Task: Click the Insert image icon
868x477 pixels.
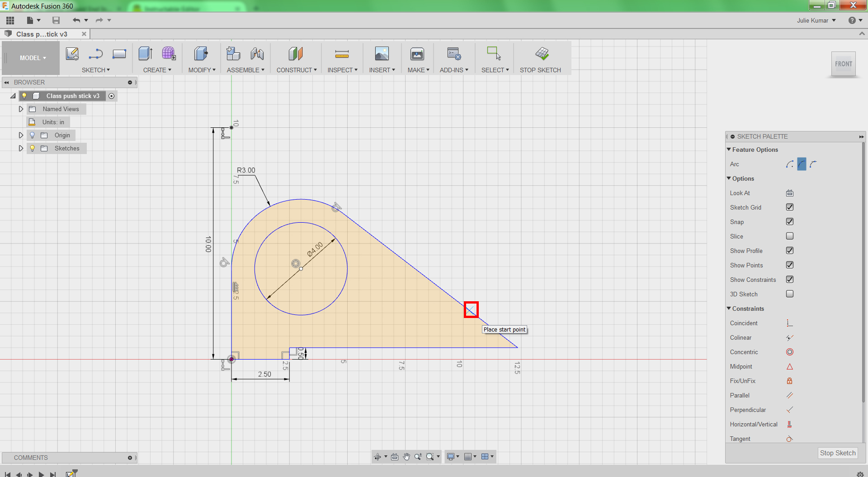Action: pyautogui.click(x=382, y=54)
